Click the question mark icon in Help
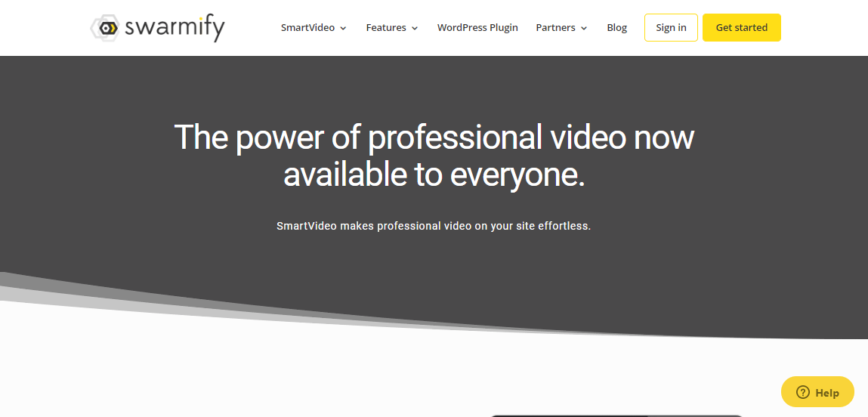This screenshot has height=417, width=868. coord(803,393)
